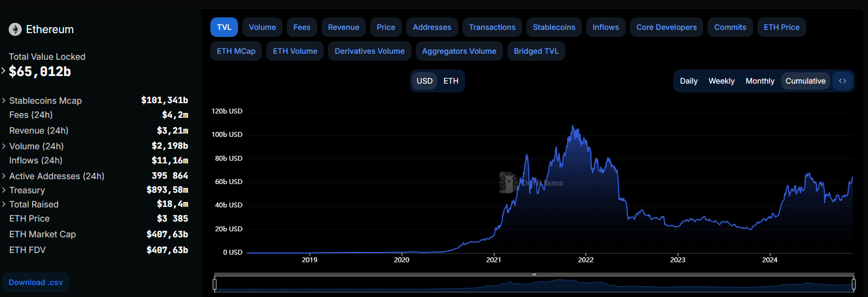Enable the Aggregators Volume metric
Viewport: 868px width, 297px height.
[459, 51]
